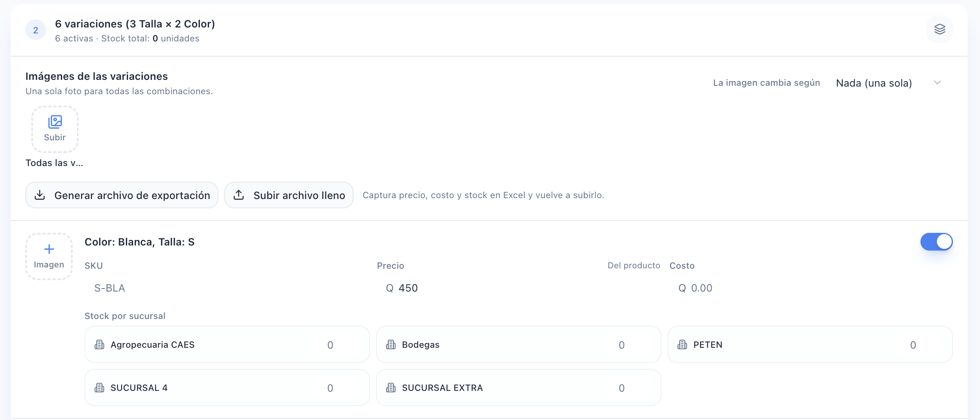Click the 'Del producto' link above the price field
The image size is (980, 420).
[x=634, y=265]
